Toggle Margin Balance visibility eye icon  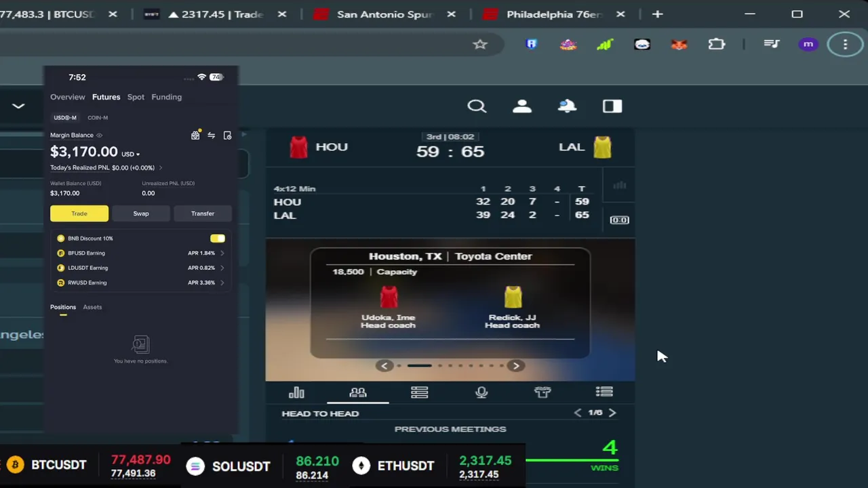point(100,136)
